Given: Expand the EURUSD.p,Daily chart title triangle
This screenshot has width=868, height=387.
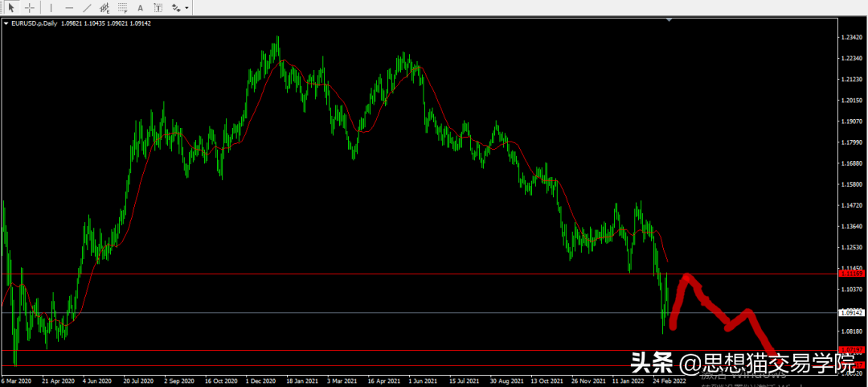Looking at the screenshot, I should (6, 23).
